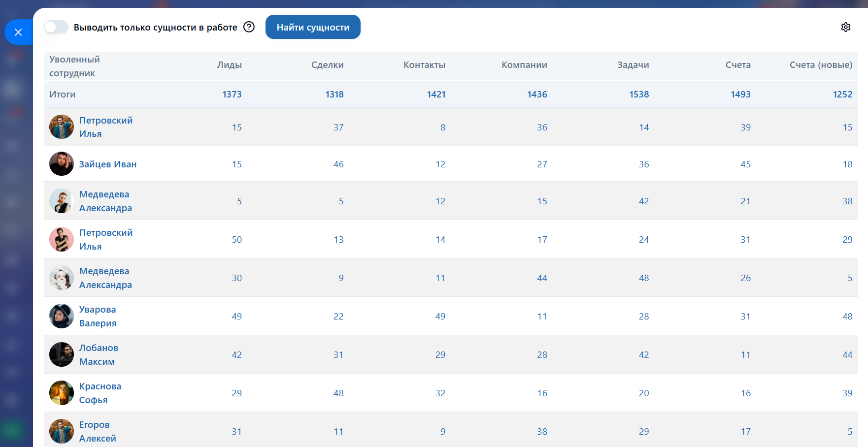Click the 'Лиды' column header
Image resolution: width=868 pixels, height=447 pixels.
coord(229,65)
